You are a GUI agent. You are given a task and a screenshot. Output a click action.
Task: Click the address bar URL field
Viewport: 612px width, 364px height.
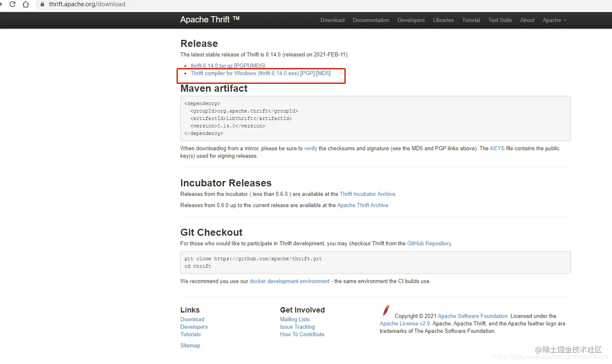pyautogui.click(x=324, y=4)
